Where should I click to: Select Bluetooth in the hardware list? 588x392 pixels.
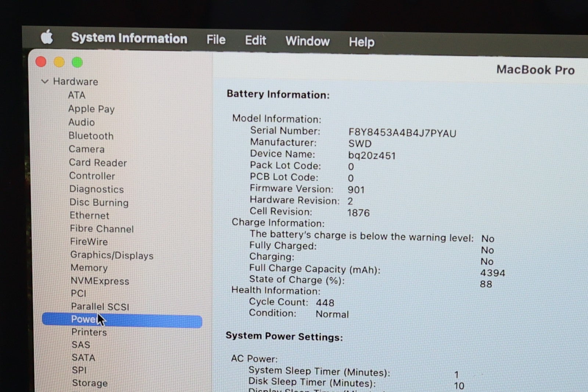click(x=91, y=136)
